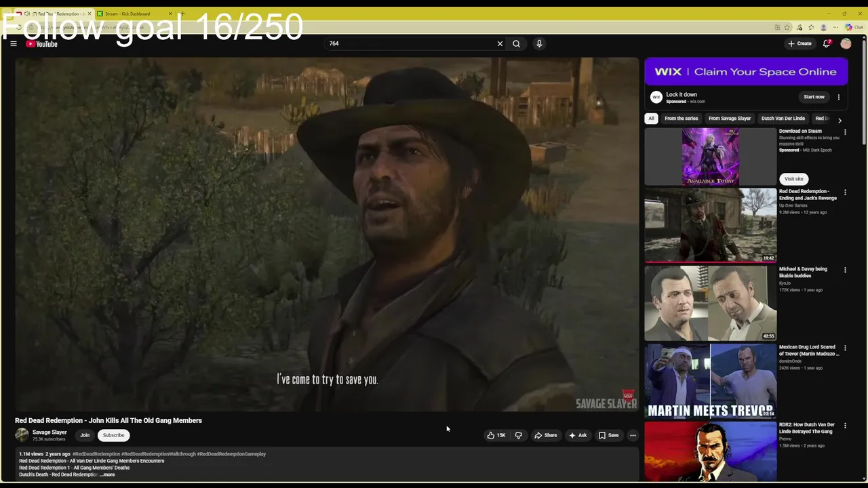Click Start now on the Wix ad
The image size is (868, 488).
(x=814, y=97)
